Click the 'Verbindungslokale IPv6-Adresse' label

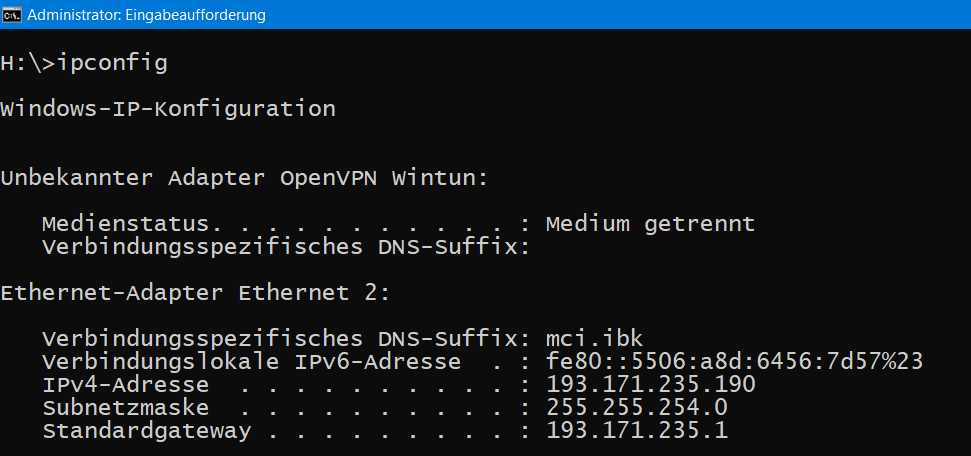(x=251, y=362)
